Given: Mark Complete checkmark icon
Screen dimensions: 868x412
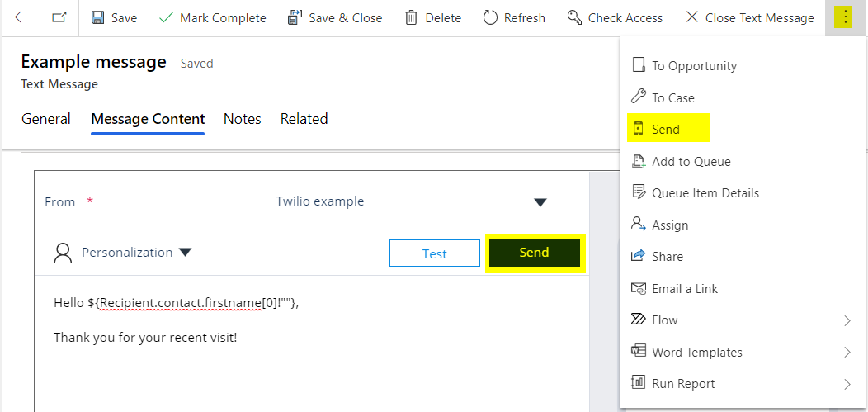Looking at the screenshot, I should point(166,17).
